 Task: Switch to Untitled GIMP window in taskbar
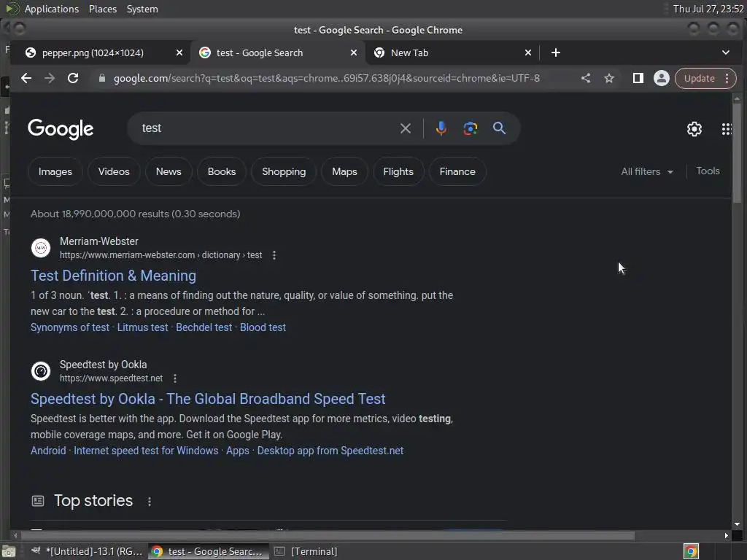(x=86, y=551)
